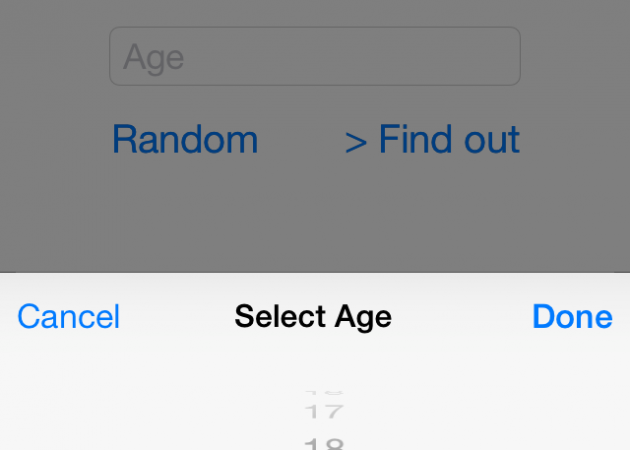630x450 pixels.
Task: Tap the Age text input field
Action: point(314,56)
